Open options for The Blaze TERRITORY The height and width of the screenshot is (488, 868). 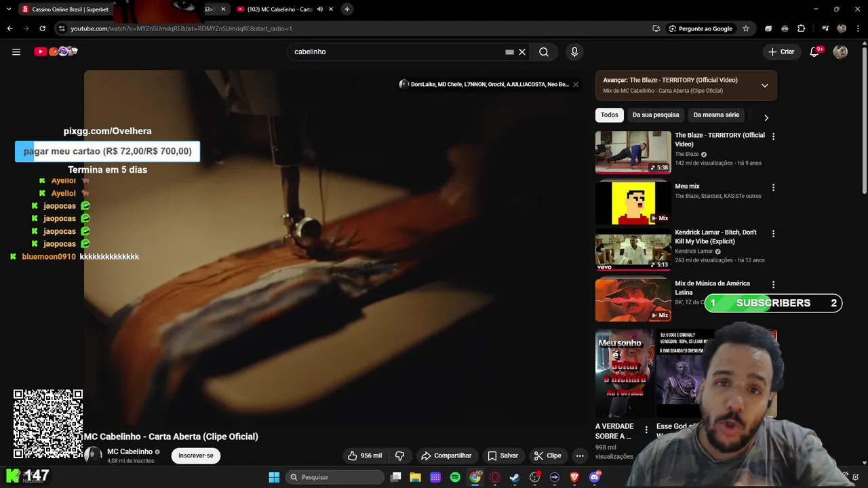pyautogui.click(x=773, y=136)
